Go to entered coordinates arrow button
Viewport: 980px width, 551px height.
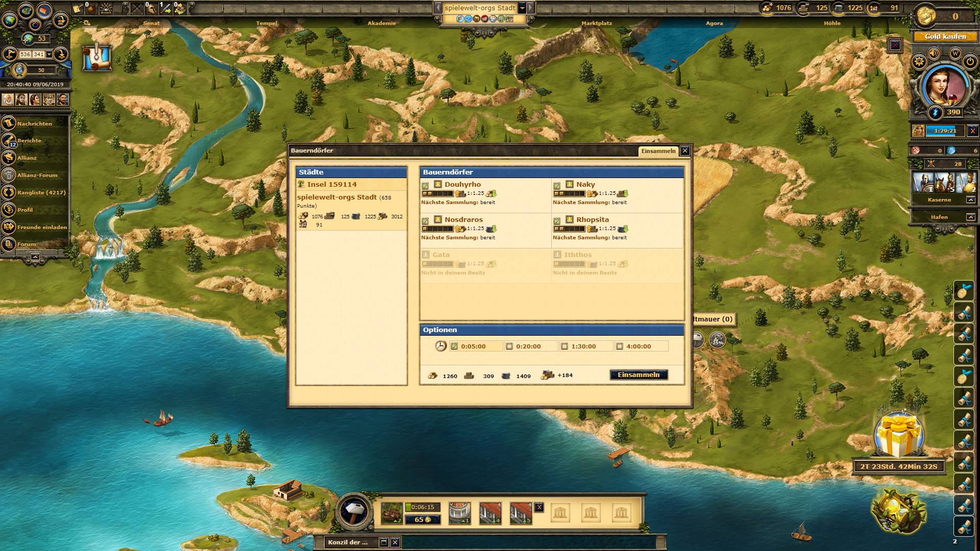[61, 54]
